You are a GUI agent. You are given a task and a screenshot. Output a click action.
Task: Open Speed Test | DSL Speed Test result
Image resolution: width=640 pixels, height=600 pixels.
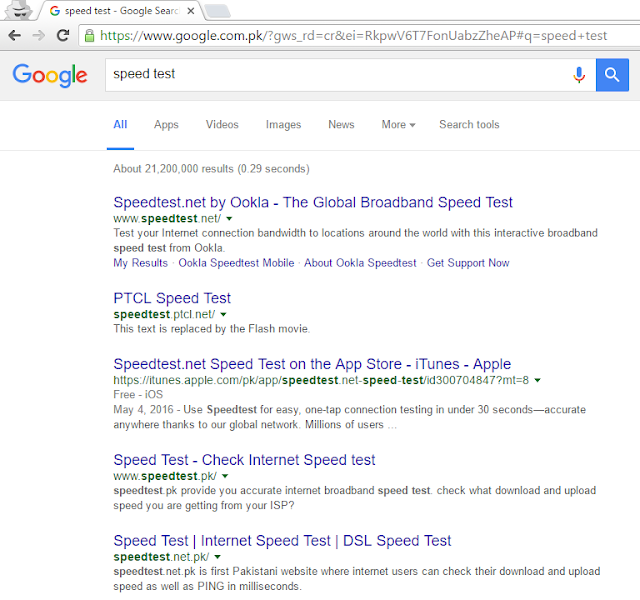pos(282,541)
